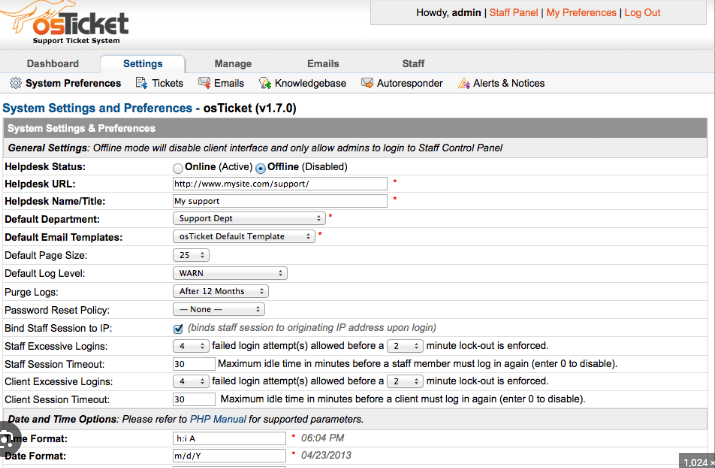The width and height of the screenshot is (715, 468).
Task: Click the System Preferences gear icon
Action: [16, 83]
